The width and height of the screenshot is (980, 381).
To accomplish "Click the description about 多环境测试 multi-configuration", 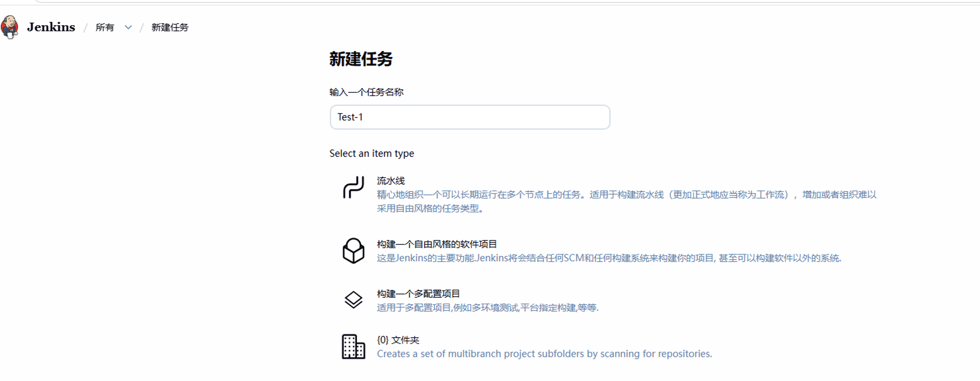I will [487, 308].
